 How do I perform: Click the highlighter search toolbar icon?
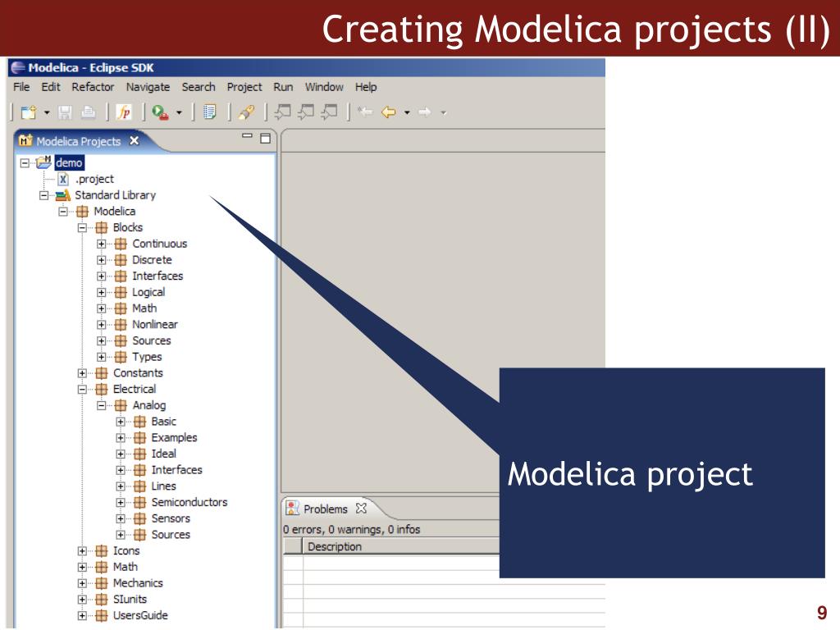[x=246, y=112]
